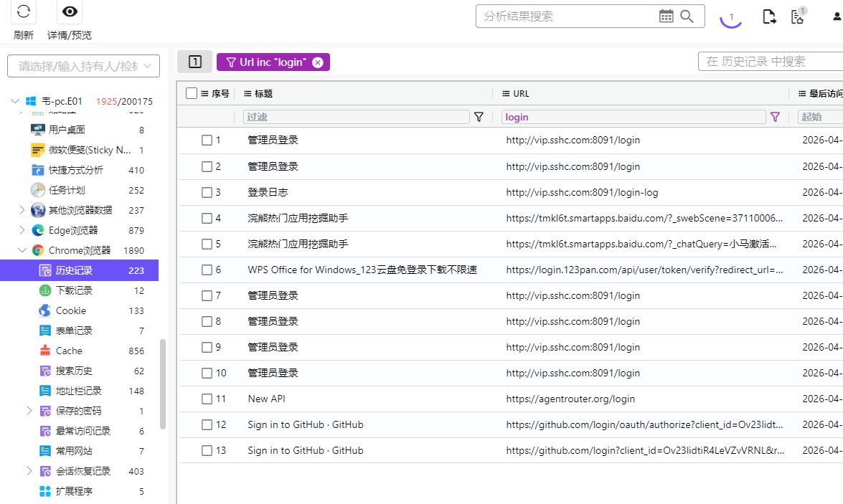The height and width of the screenshot is (504, 843).
Task: Click the refresh (刷新) icon
Action: click(x=23, y=11)
